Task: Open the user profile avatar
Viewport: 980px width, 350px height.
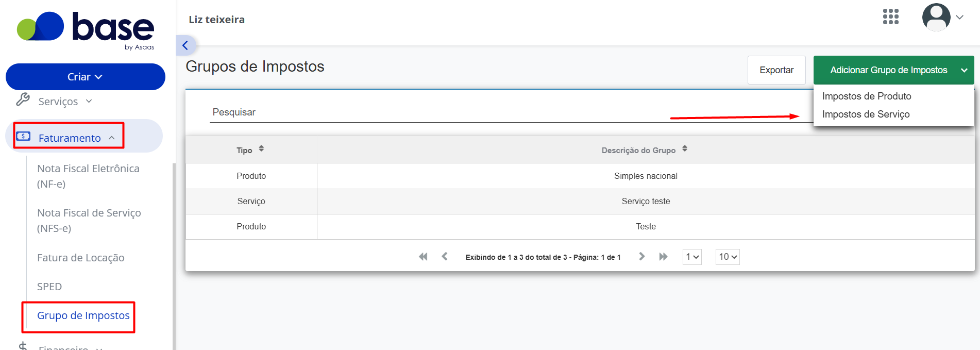Action: pos(936,17)
